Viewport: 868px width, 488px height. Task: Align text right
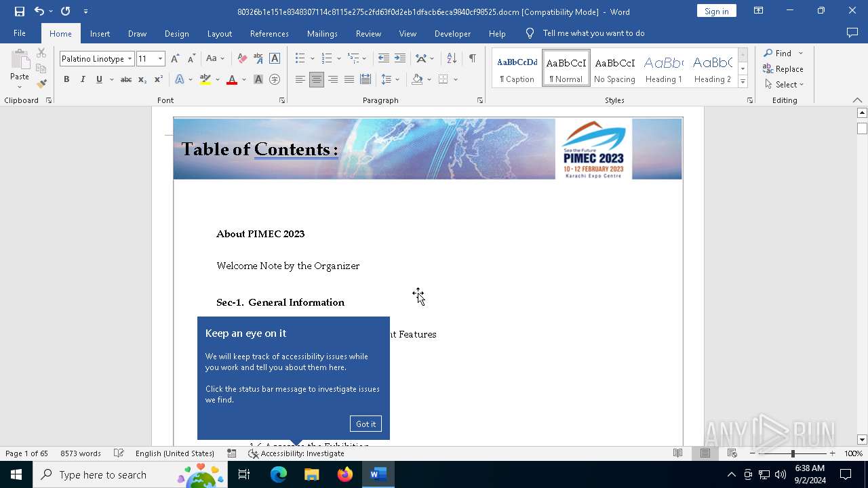[x=333, y=79]
